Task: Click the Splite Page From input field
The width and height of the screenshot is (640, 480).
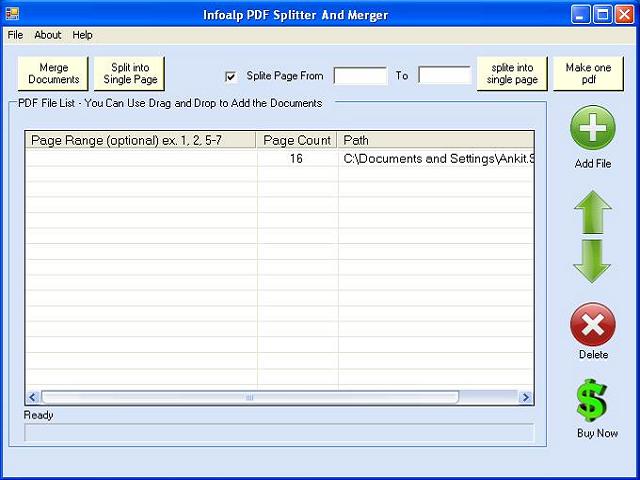Action: coord(360,76)
